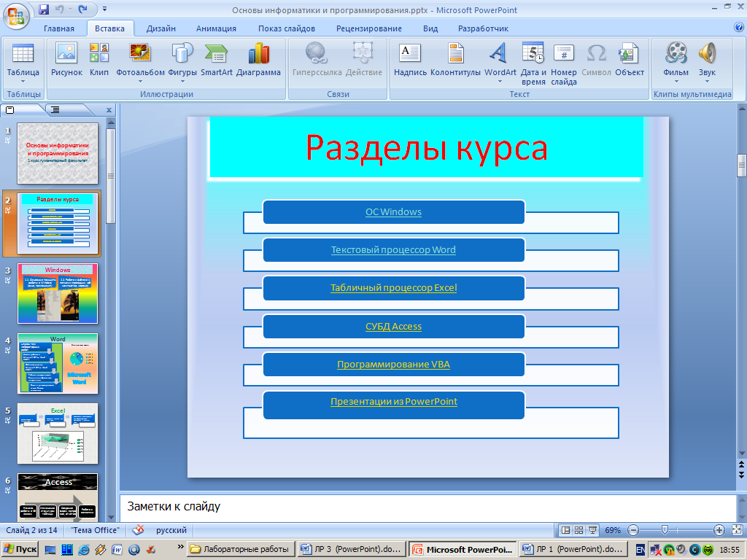747x560 pixels.
Task: Open the Рецензирование tab
Action: click(x=369, y=28)
